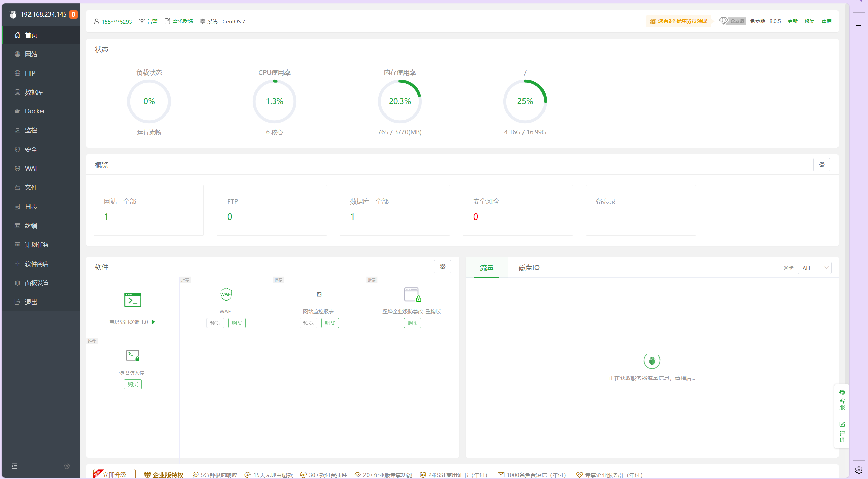Open the 宝塔SSH终端 terminal icon
This screenshot has height=479, width=868.
[133, 300]
